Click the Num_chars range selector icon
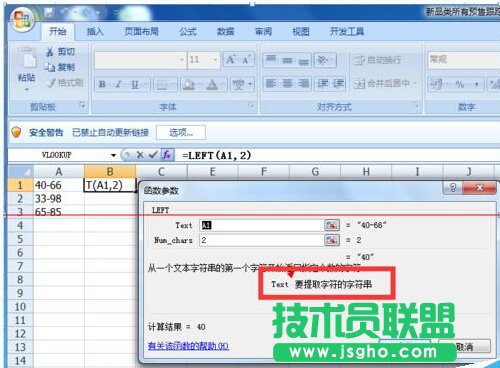500x368 pixels. pyautogui.click(x=332, y=240)
